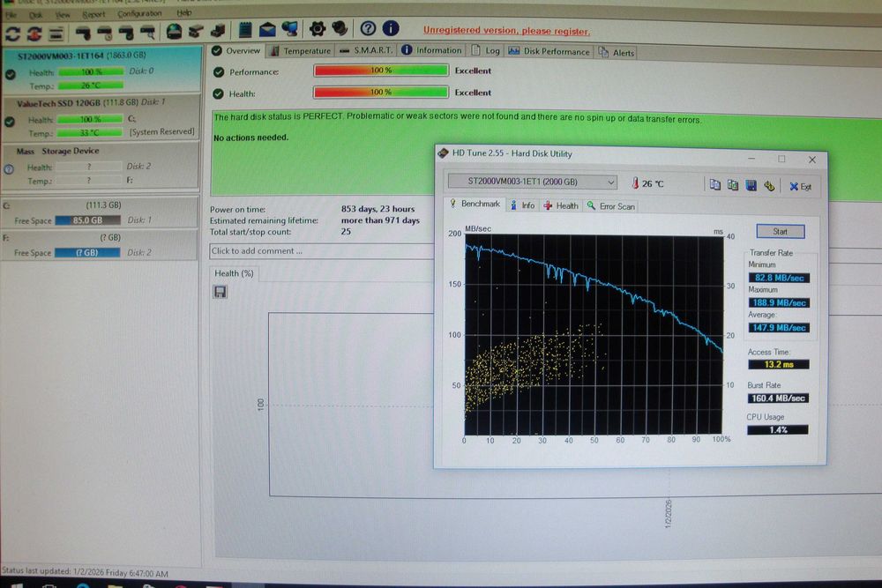
Task: Click the question mark help icon
Action: pyautogui.click(x=368, y=28)
